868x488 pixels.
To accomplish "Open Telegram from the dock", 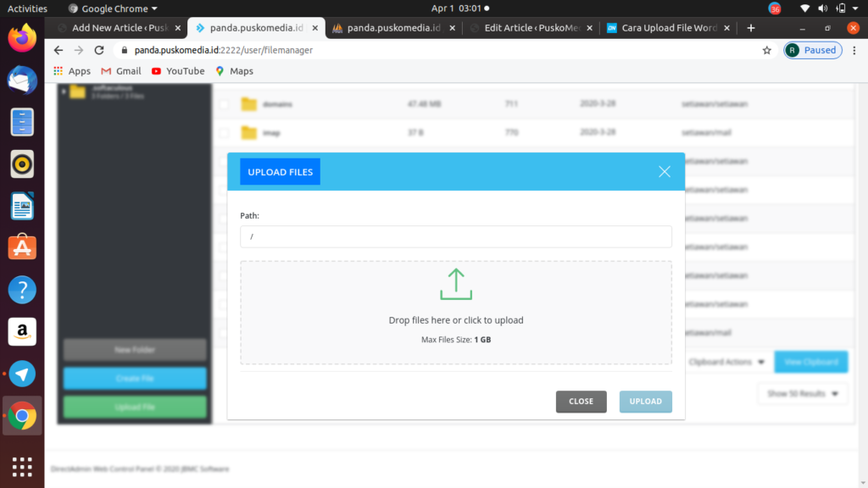I will (22, 374).
